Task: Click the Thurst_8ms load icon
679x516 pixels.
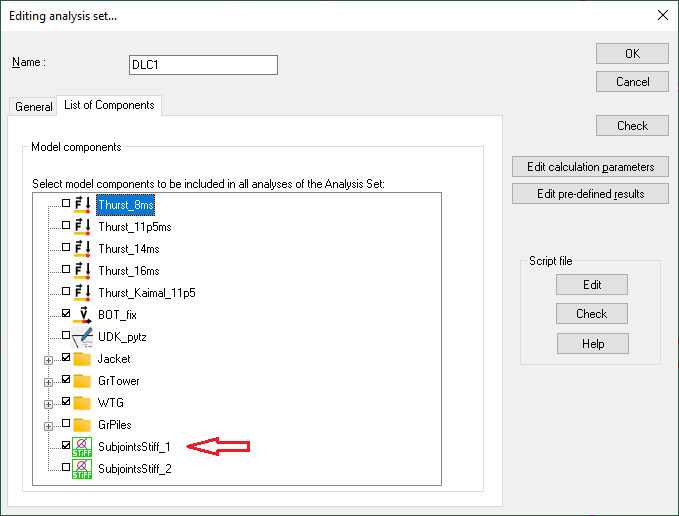Action: pyautogui.click(x=83, y=205)
